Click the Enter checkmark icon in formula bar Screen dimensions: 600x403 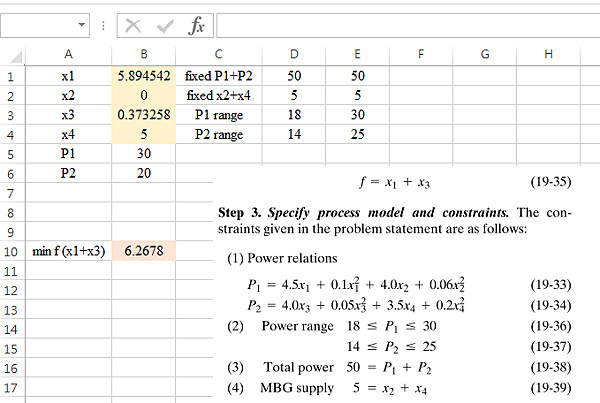click(165, 26)
